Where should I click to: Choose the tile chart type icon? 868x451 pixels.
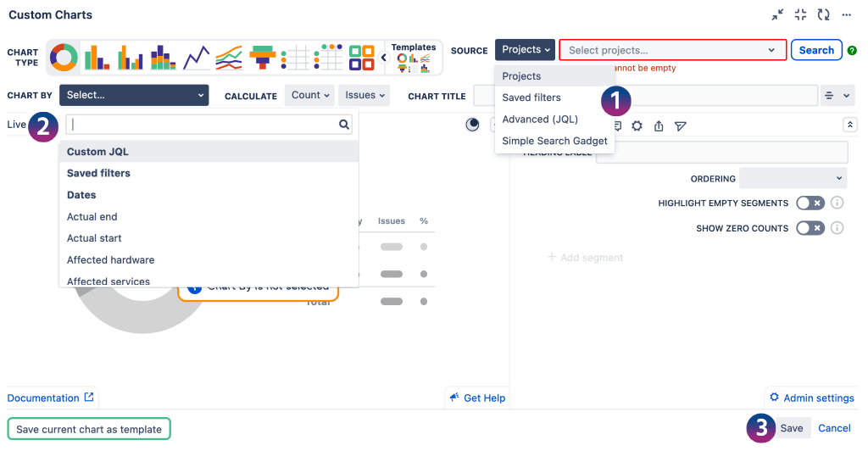[x=362, y=58]
